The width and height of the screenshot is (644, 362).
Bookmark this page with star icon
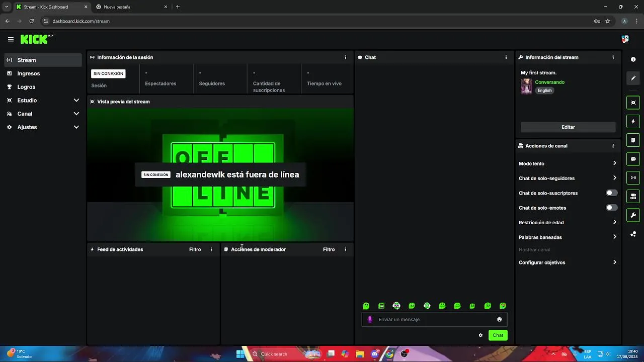pos(608,21)
